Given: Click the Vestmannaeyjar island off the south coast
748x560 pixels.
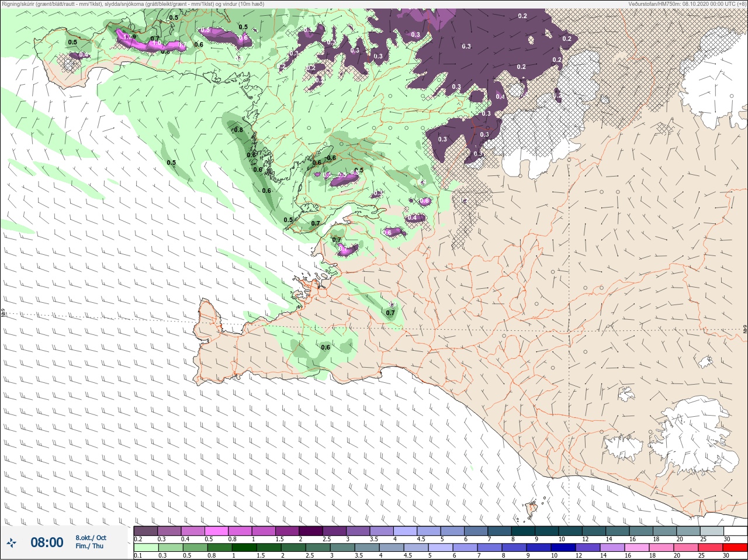Looking at the screenshot, I should point(532,509).
